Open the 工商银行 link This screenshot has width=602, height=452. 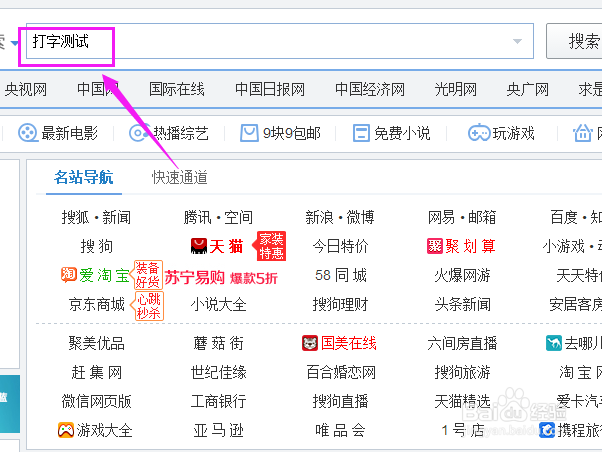218,401
